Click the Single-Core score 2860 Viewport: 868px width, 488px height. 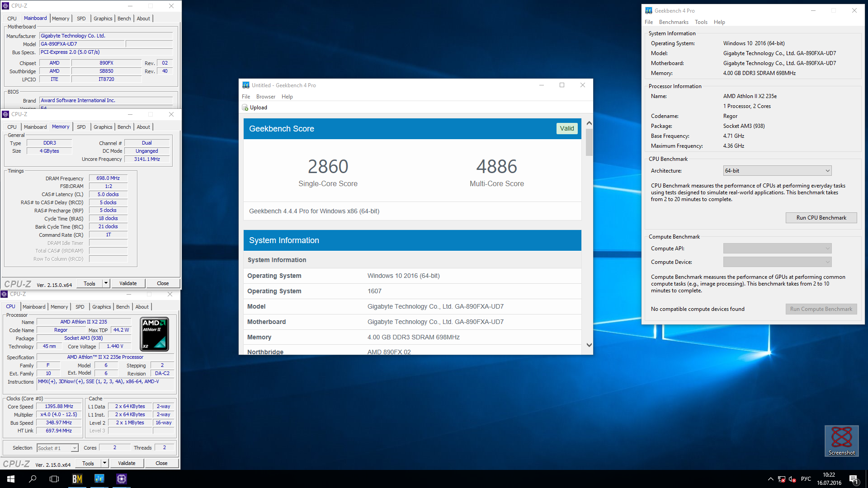click(x=328, y=167)
